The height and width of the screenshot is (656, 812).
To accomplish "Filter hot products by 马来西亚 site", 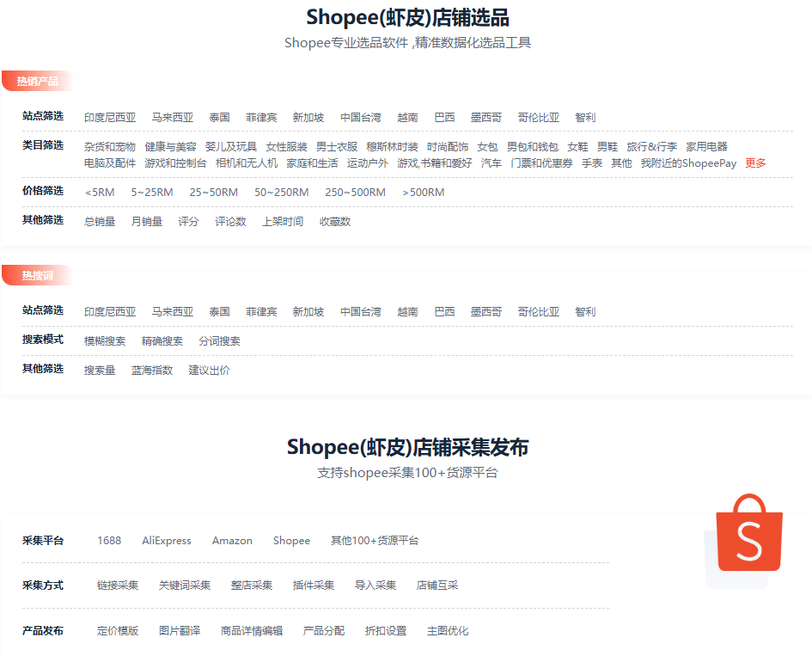I will [173, 118].
